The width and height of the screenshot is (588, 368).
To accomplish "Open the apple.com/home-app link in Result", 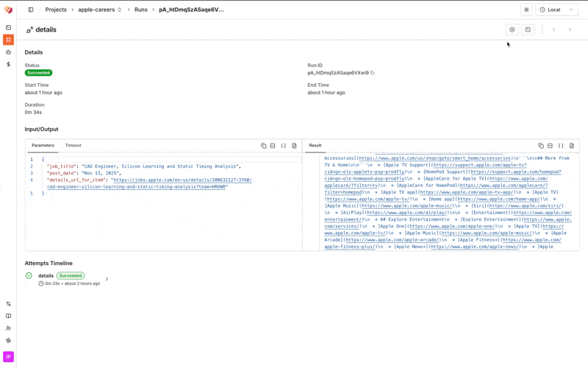I will pos(500,199).
